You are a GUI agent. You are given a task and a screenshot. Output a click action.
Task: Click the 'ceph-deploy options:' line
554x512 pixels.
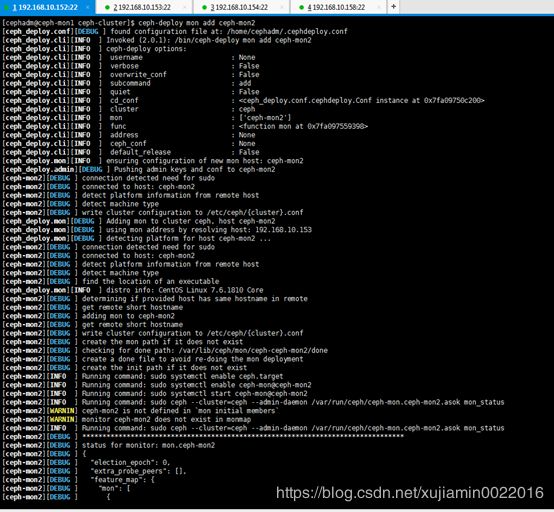(94, 49)
